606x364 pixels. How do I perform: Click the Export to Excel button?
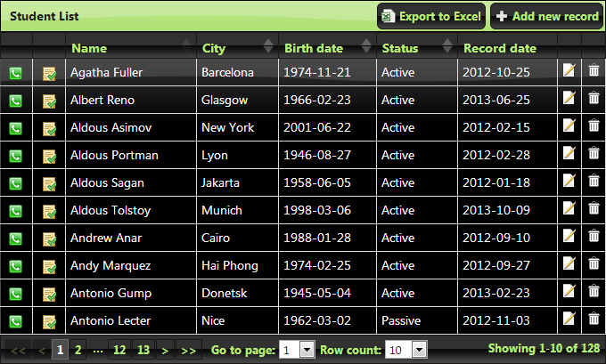[431, 16]
